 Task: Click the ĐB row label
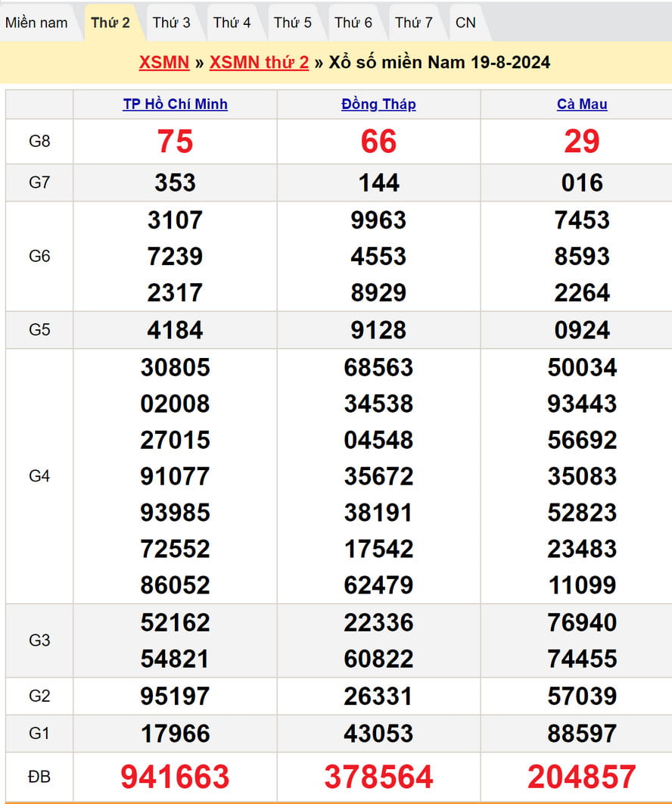[x=39, y=777]
